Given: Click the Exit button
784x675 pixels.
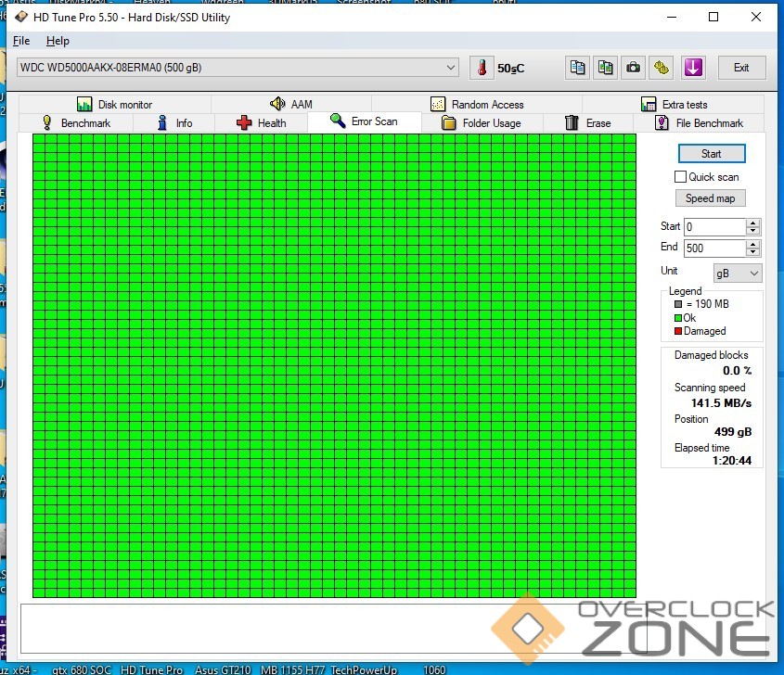Looking at the screenshot, I should [741, 68].
